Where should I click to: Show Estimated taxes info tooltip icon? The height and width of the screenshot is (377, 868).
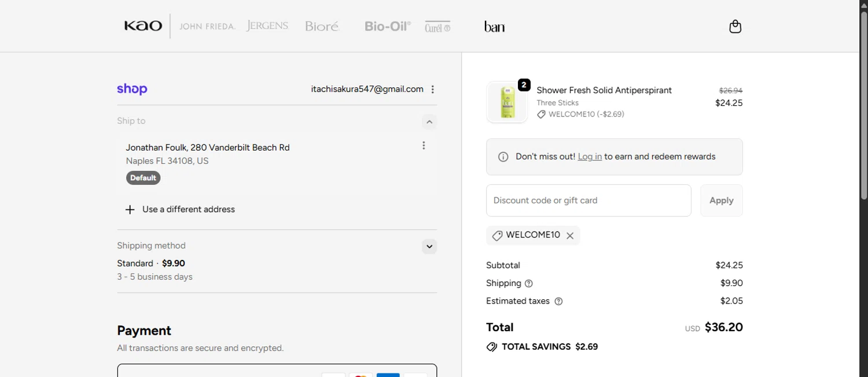pyautogui.click(x=558, y=301)
